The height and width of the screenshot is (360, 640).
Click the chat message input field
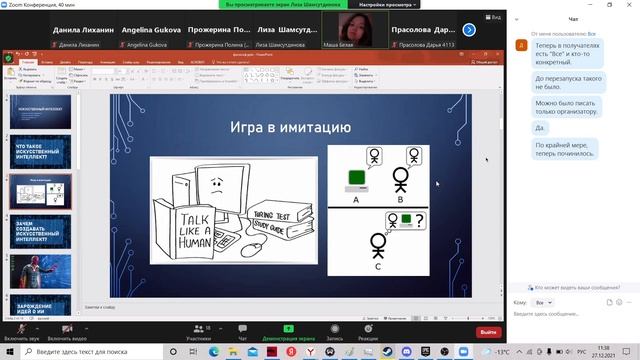pyautogui.click(x=571, y=314)
